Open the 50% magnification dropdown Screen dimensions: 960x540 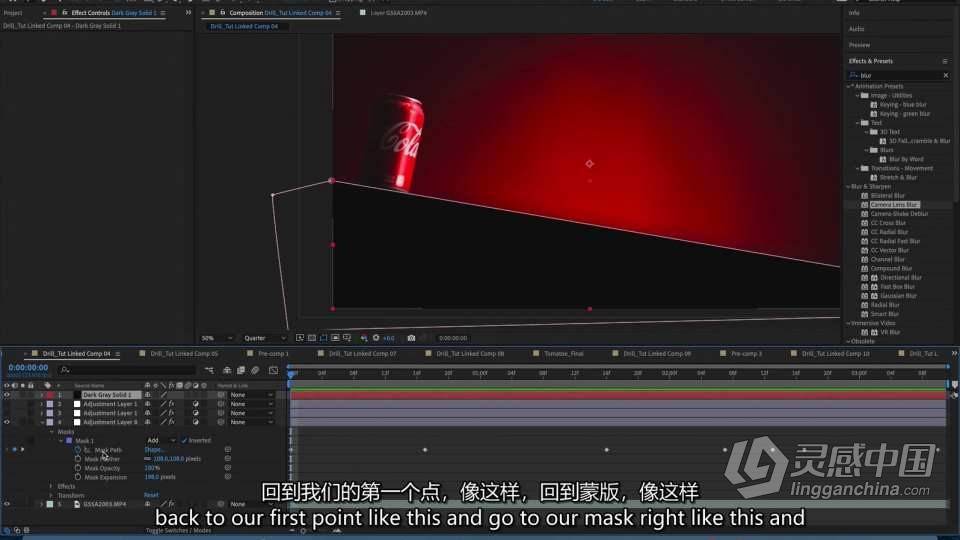tap(217, 338)
